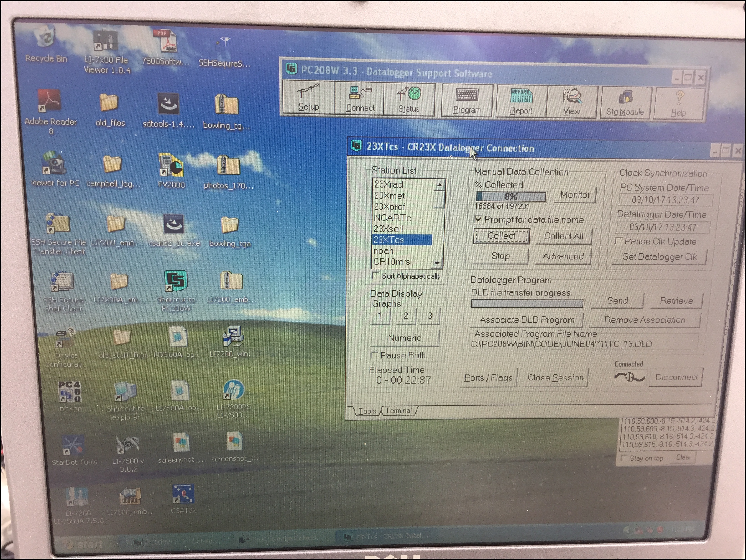Viewport: 746px width, 560px height.
Task: Stop the data collection
Action: point(500,256)
